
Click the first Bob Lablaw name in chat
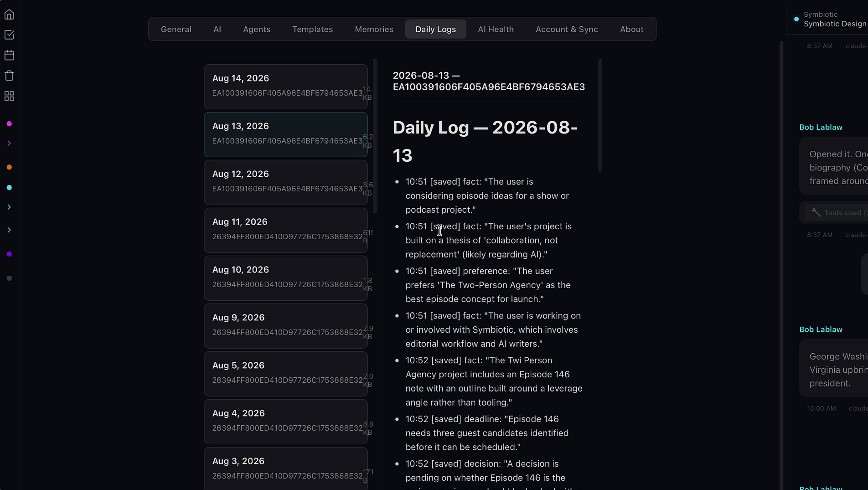tap(821, 127)
